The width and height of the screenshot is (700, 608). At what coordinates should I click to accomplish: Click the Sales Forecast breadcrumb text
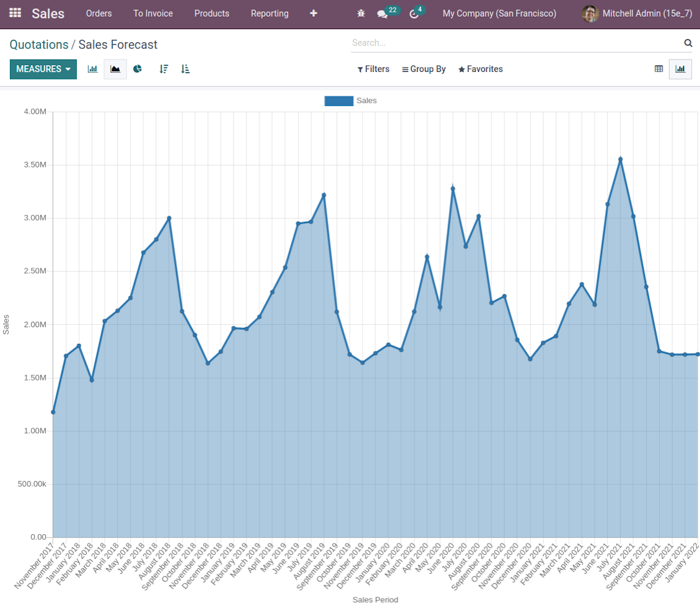click(x=118, y=45)
